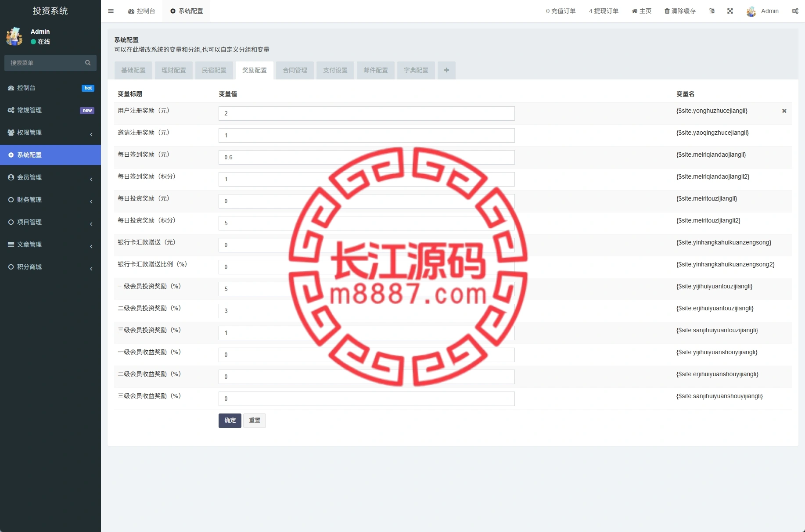This screenshot has width=805, height=532.
Task: Switch to the 合同管理 tab
Action: [x=295, y=70]
